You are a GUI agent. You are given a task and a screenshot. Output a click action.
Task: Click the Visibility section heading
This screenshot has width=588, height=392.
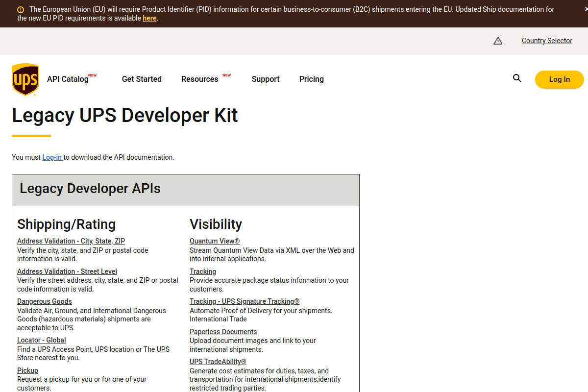[216, 224]
